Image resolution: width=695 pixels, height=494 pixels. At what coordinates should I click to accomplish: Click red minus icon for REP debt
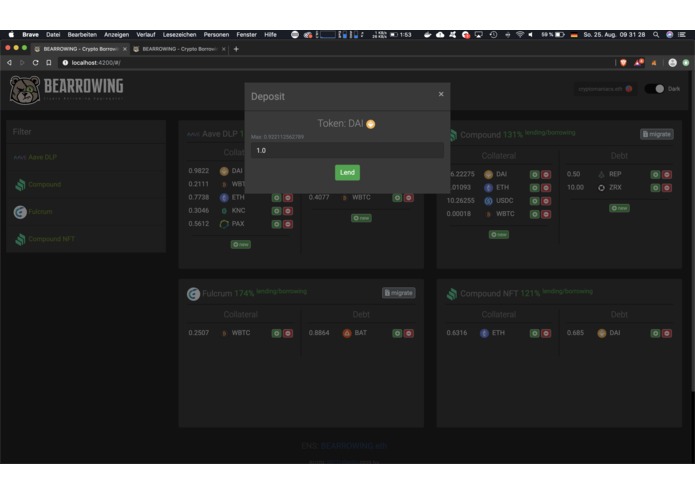point(667,175)
